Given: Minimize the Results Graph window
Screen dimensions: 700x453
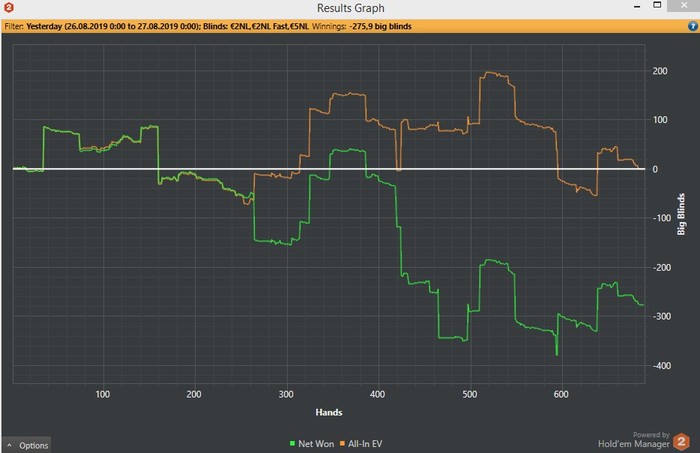Looking at the screenshot, I should click(x=637, y=6).
